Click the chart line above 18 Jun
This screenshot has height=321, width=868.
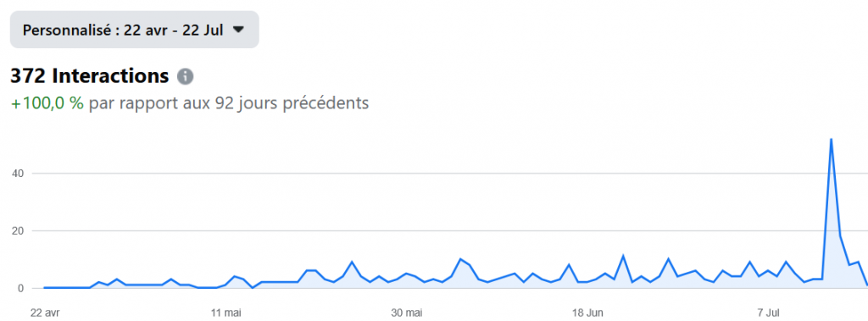click(x=587, y=282)
